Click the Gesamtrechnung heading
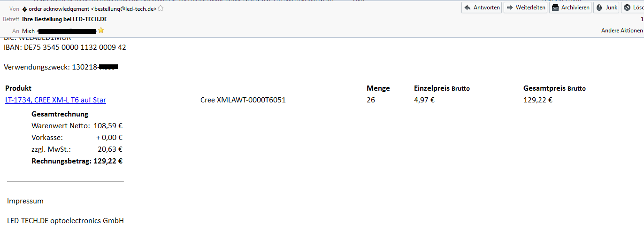Image resolution: width=644 pixels, height=241 pixels. click(x=60, y=114)
